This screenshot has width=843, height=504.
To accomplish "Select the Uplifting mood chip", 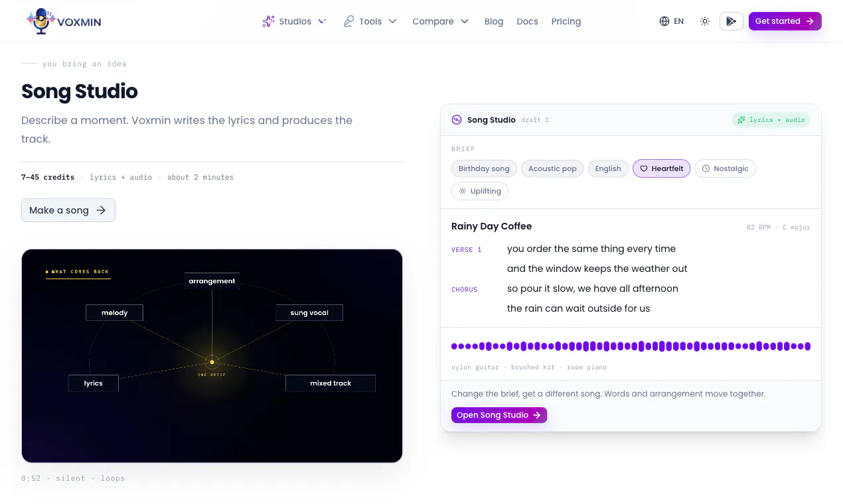I will (x=480, y=191).
